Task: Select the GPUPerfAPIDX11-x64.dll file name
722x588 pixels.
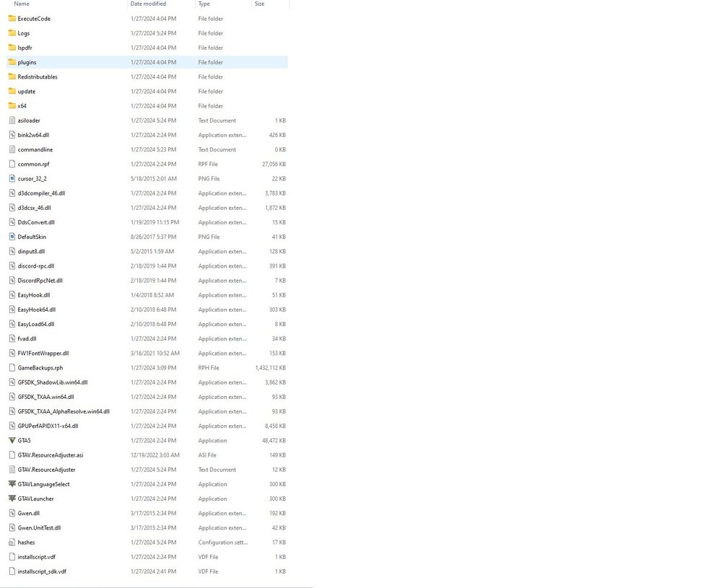Action: click(48, 426)
